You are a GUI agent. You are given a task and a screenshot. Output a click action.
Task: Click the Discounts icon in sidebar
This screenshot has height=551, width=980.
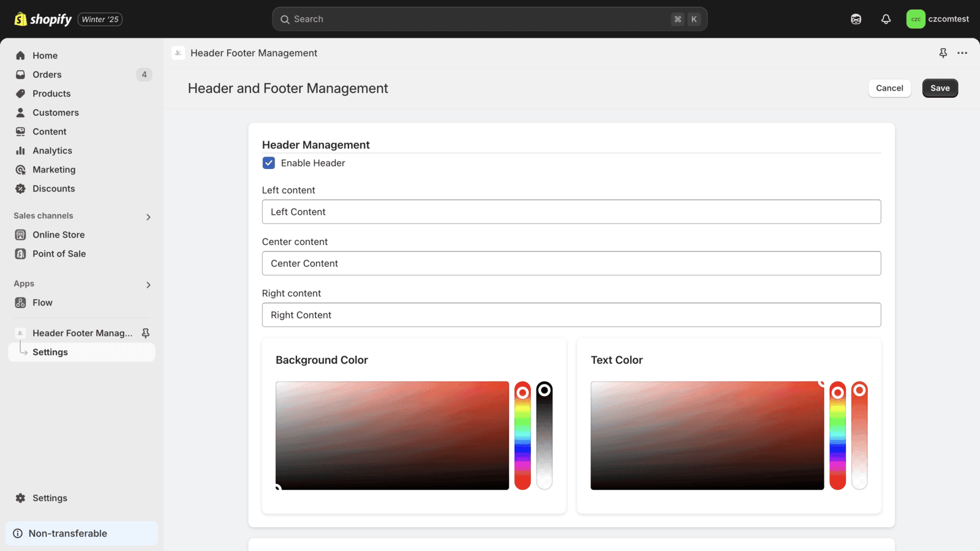coord(21,189)
